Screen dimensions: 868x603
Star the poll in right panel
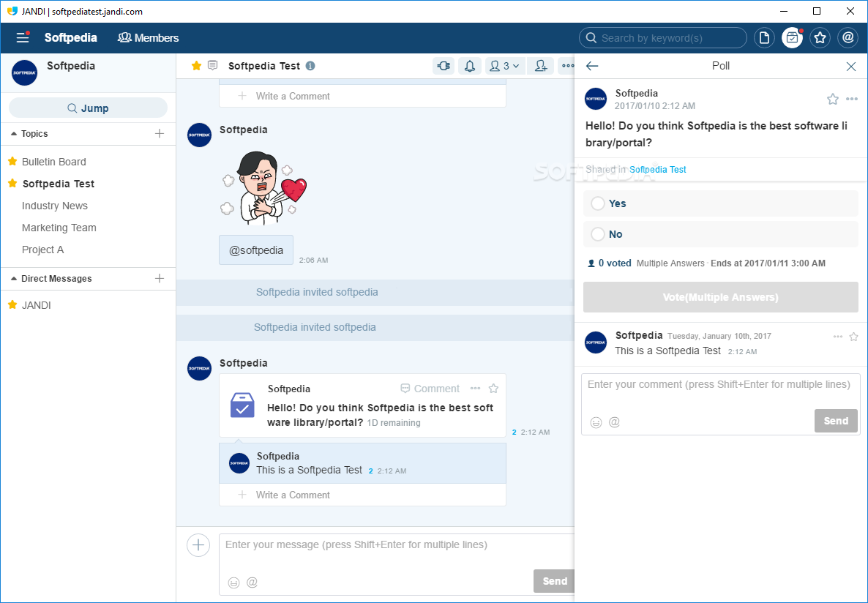(833, 99)
